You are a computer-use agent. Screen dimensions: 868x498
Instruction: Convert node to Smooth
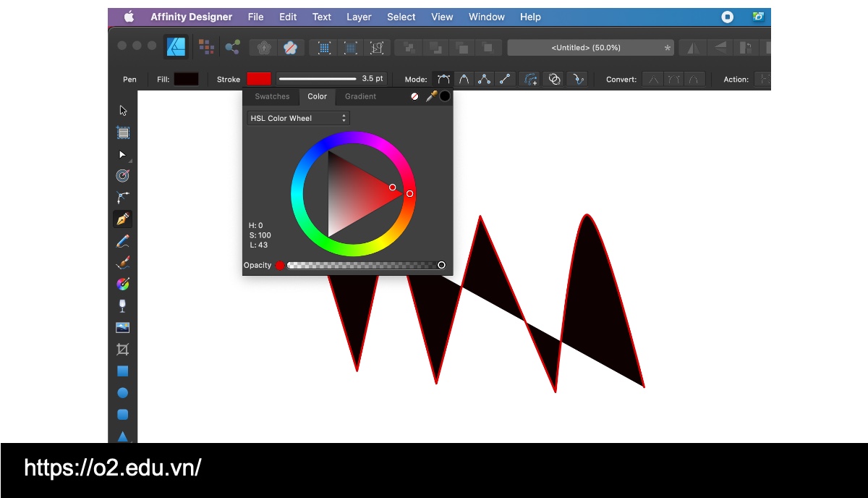tap(674, 80)
